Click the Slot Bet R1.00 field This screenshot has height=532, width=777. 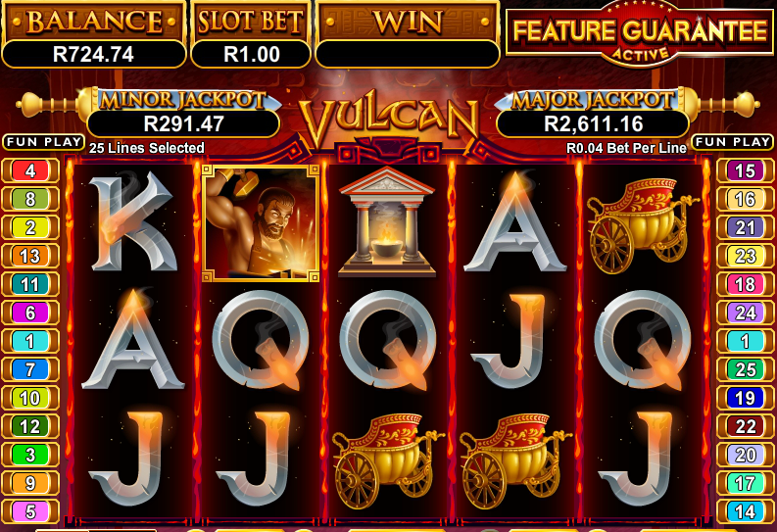point(251,54)
